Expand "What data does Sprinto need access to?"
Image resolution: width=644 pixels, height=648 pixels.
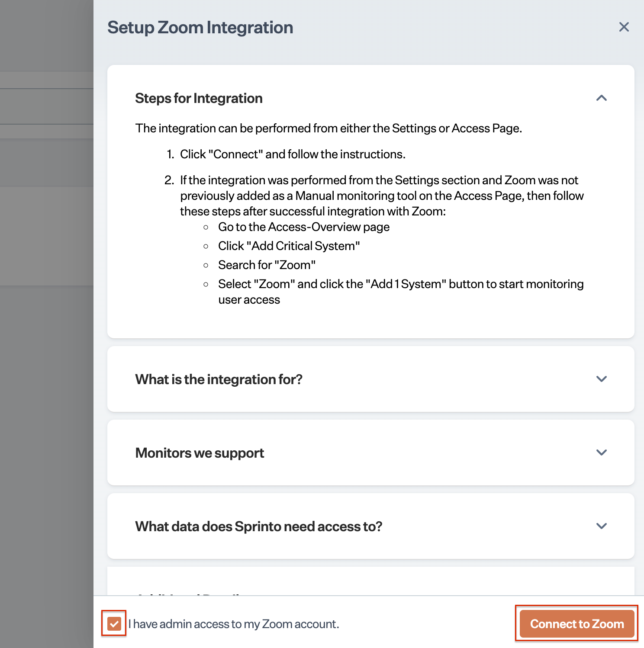[601, 526]
